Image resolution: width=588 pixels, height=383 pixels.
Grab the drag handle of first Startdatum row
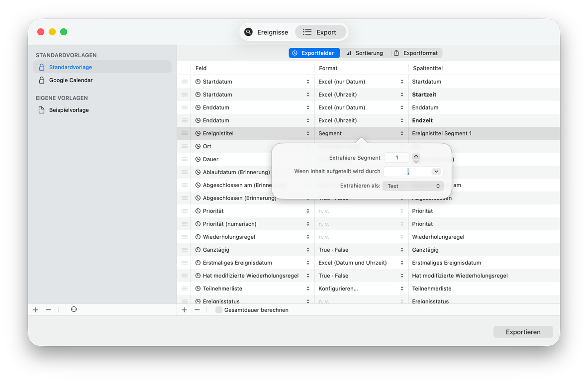click(x=185, y=82)
